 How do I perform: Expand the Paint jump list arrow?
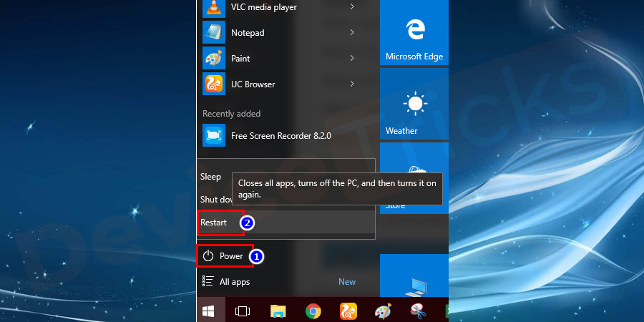pyautogui.click(x=352, y=59)
